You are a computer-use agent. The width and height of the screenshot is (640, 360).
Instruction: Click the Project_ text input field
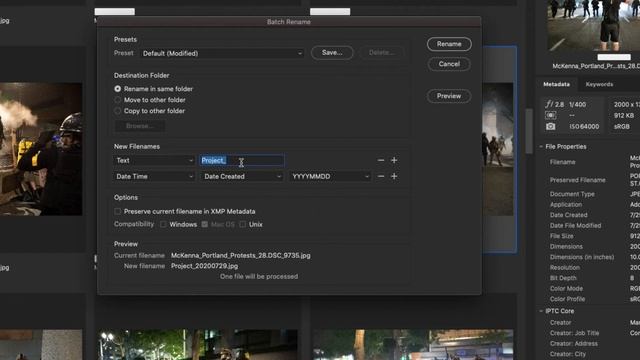(x=242, y=160)
